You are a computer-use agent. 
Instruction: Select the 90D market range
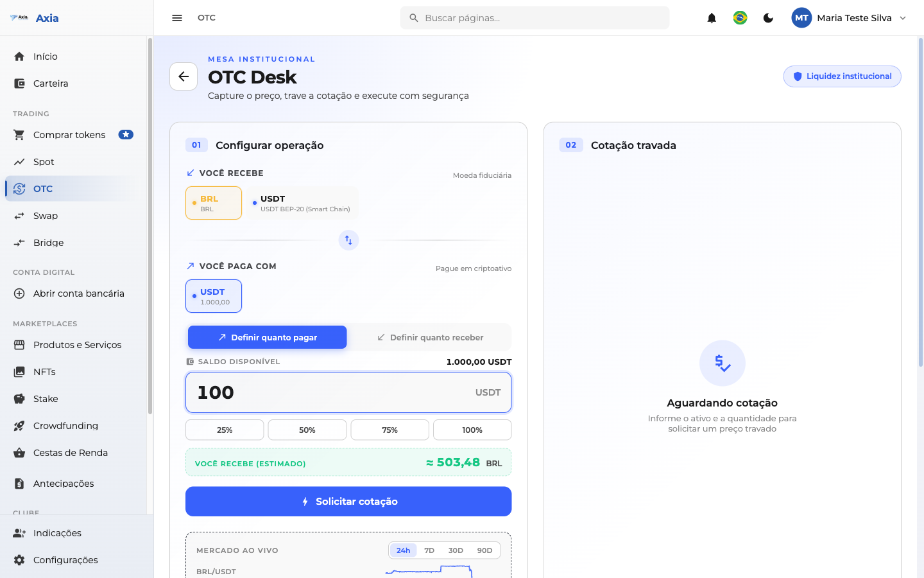tap(484, 550)
